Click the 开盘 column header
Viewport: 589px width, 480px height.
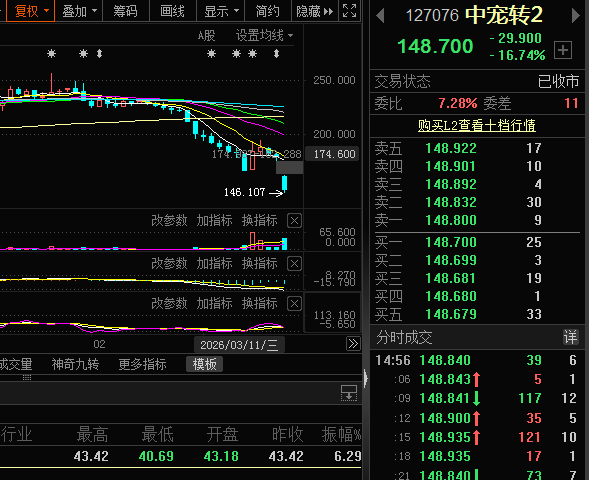click(222, 435)
